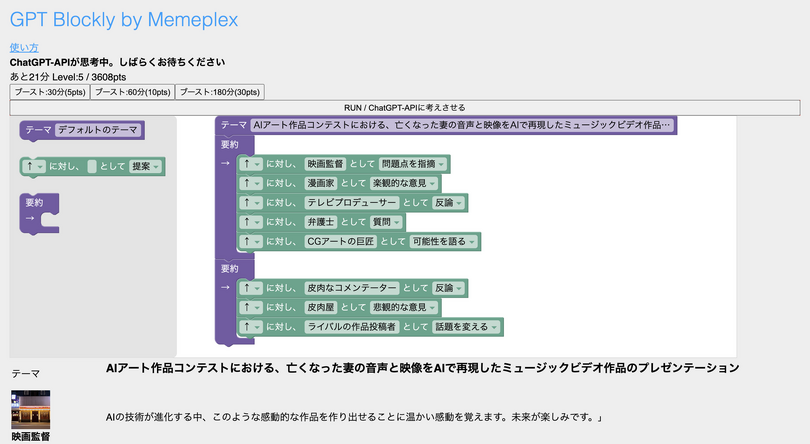The width and height of the screenshot is (810, 444).
Task: Open the arrow dropdown in the ライバルの作品投稿者 row
Action: [x=251, y=327]
